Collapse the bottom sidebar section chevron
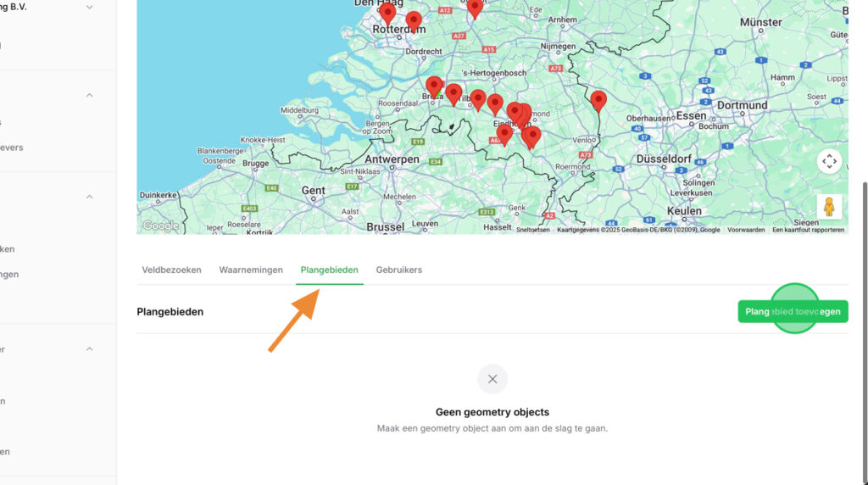 [90, 348]
